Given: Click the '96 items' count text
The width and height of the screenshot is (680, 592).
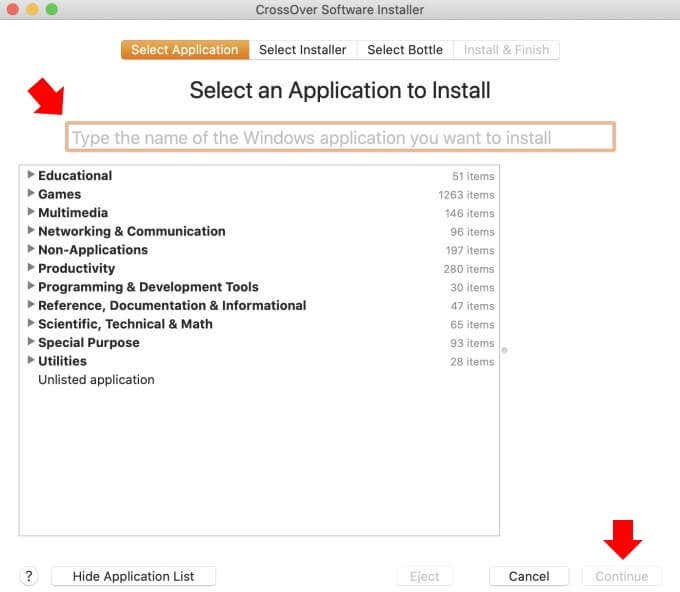Looking at the screenshot, I should pyautogui.click(x=472, y=232).
